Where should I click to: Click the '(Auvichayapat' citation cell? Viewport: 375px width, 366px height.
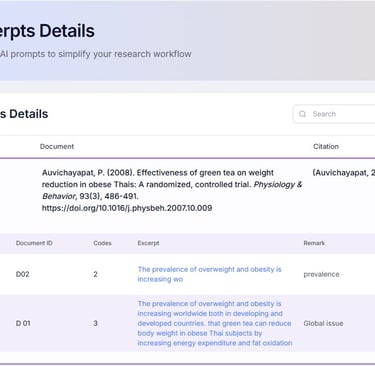[x=344, y=173]
